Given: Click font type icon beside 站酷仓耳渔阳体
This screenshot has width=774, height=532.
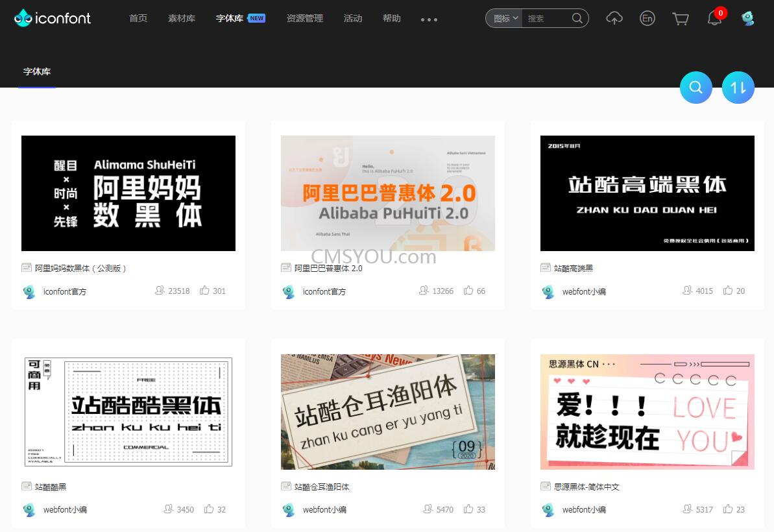Looking at the screenshot, I should point(286,486).
